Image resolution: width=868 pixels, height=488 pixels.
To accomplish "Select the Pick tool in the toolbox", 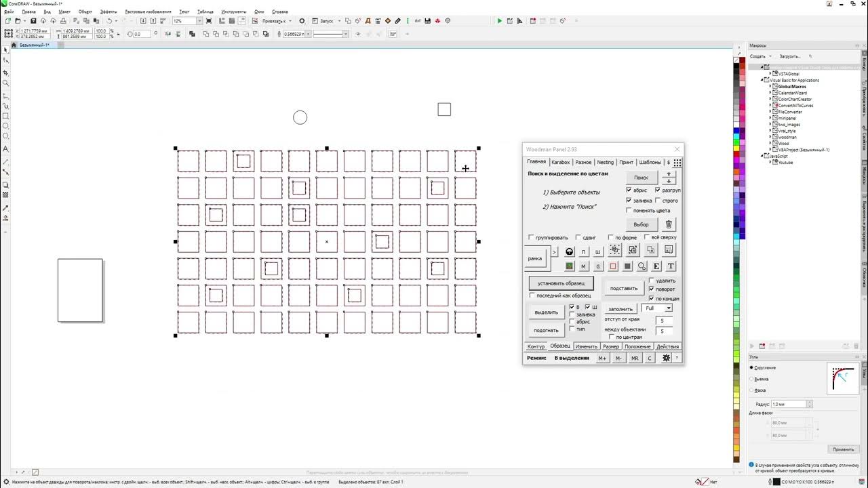I will [x=6, y=50].
